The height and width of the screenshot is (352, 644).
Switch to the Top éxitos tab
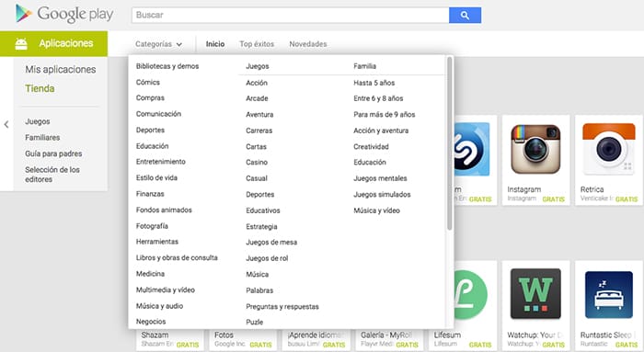(257, 44)
